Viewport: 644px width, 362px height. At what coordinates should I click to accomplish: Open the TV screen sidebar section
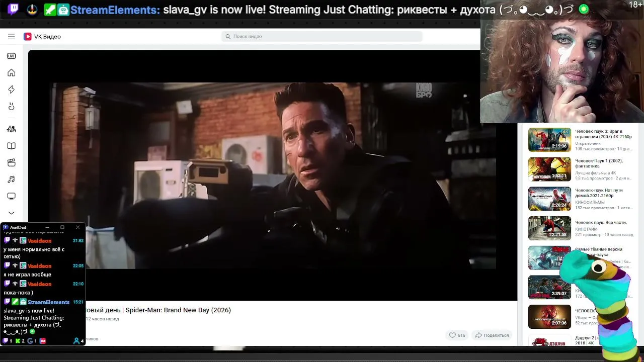(11, 196)
